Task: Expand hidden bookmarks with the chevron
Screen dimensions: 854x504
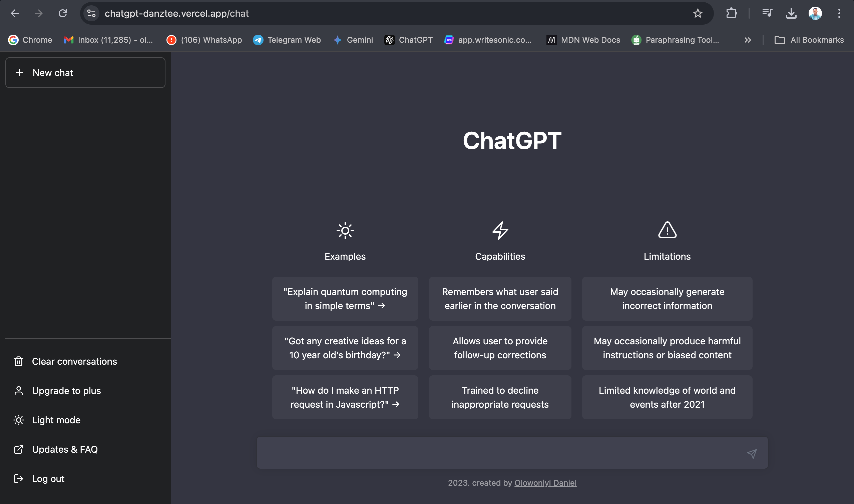Action: pos(747,40)
